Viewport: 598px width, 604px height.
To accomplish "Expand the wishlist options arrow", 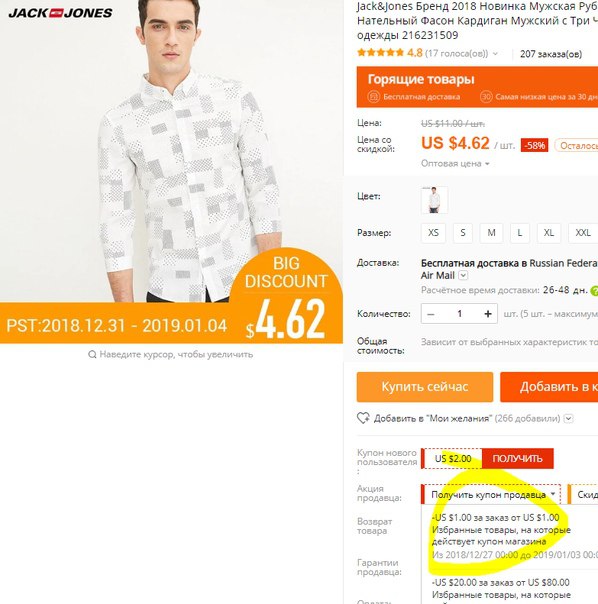I will (x=569, y=418).
